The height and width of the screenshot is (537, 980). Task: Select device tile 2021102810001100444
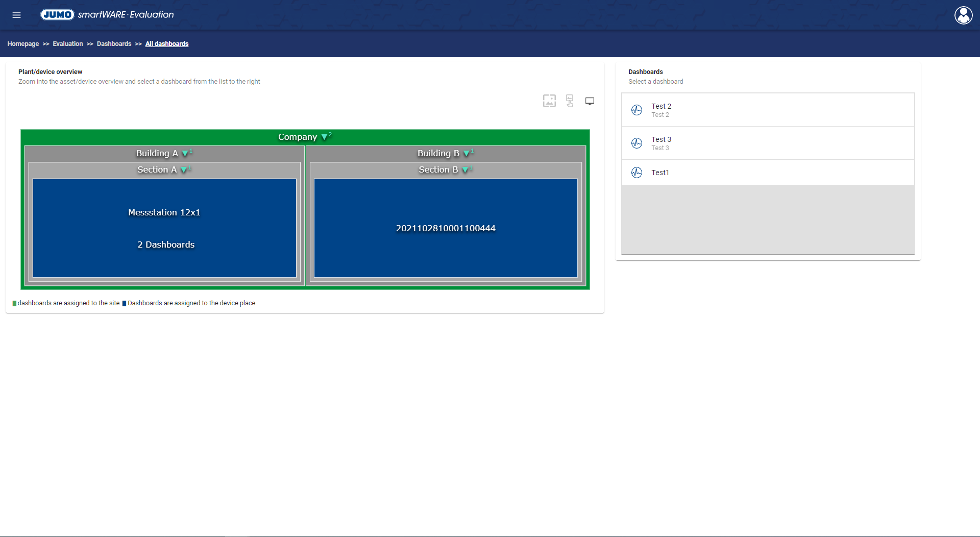pyautogui.click(x=446, y=228)
